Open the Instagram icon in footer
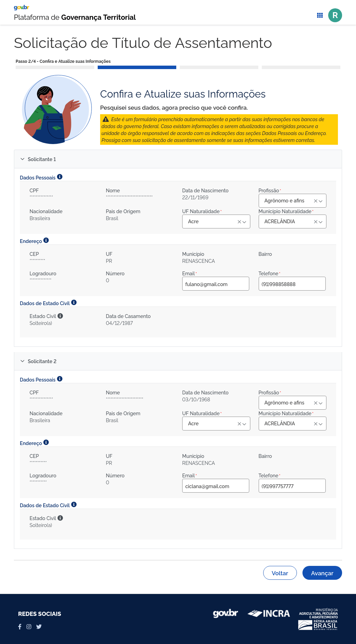 (29, 627)
